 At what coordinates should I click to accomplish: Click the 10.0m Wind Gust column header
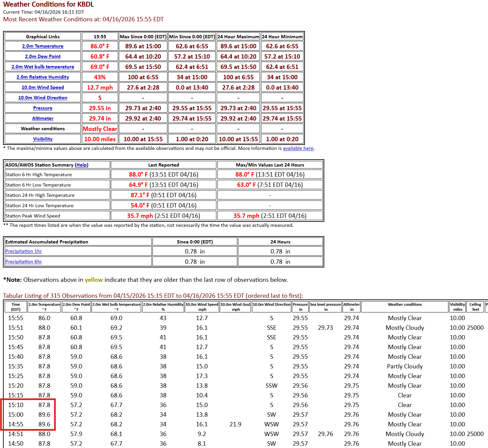click(235, 307)
